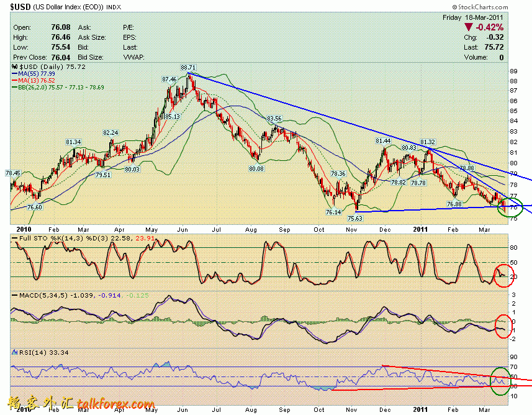Click the small chart icon beside RSI(14)

(15, 352)
